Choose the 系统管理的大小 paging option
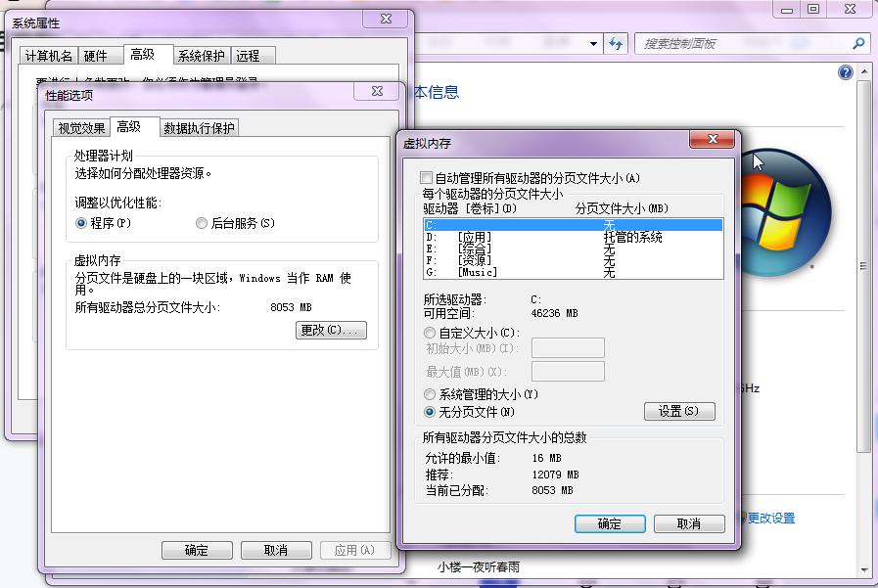The width and height of the screenshot is (878, 588). (429, 393)
